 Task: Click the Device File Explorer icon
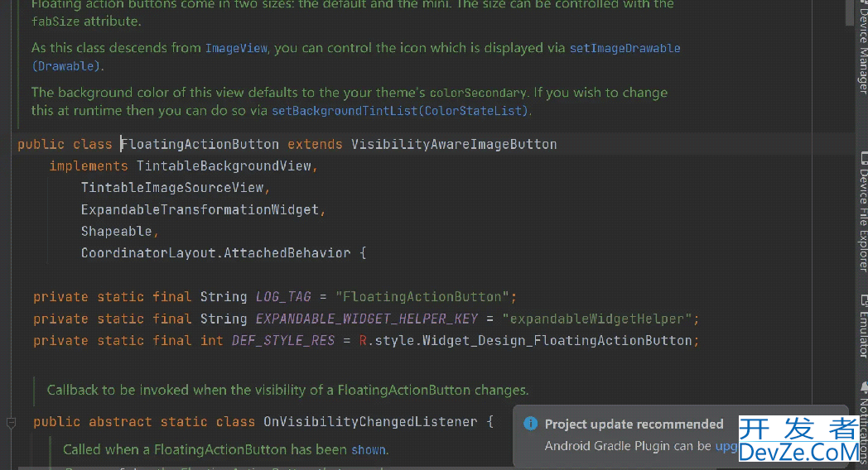pyautogui.click(x=864, y=159)
